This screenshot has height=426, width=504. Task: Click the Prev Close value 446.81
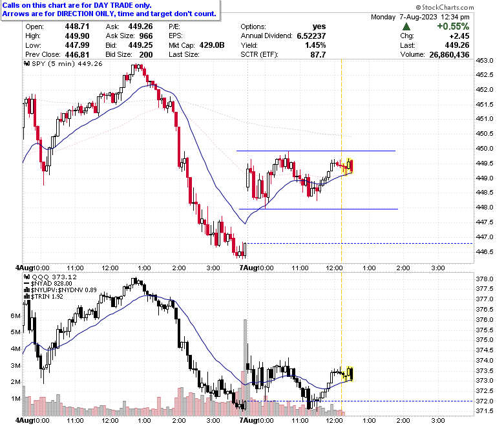coord(77,54)
